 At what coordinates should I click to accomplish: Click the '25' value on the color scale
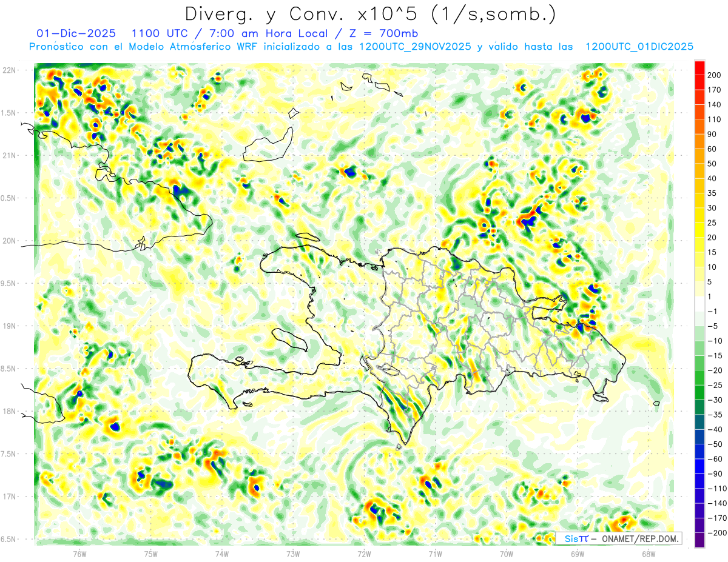(x=712, y=222)
